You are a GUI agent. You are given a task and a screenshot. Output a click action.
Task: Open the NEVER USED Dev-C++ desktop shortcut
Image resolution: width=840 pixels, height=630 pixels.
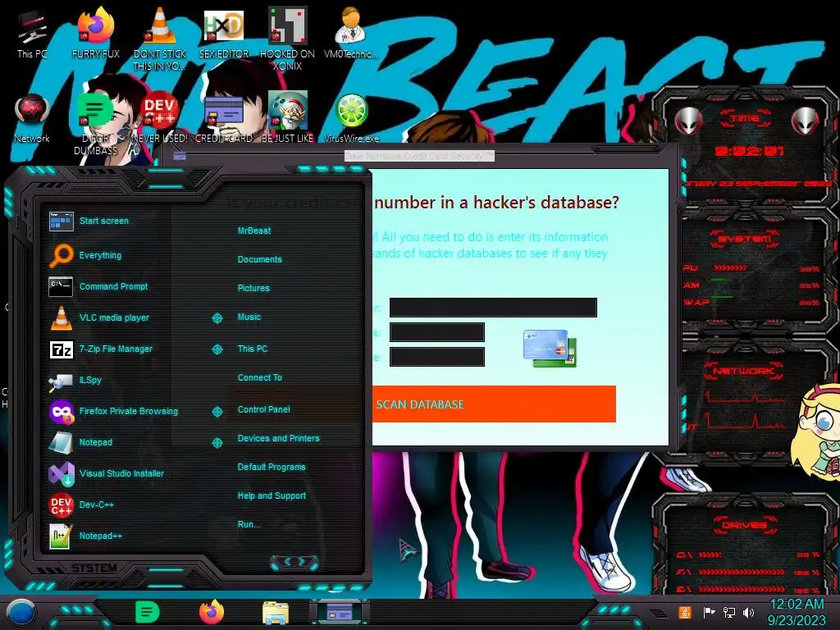(160, 118)
